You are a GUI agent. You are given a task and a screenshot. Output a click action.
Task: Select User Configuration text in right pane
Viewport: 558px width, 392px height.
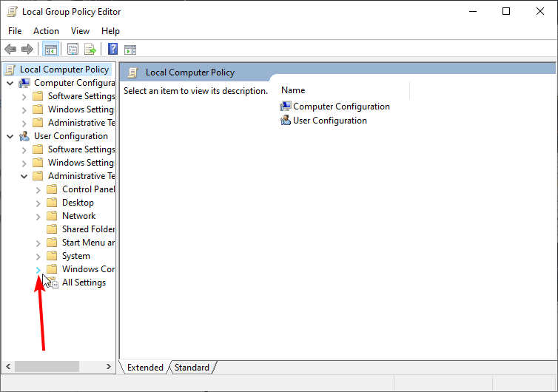pos(330,121)
